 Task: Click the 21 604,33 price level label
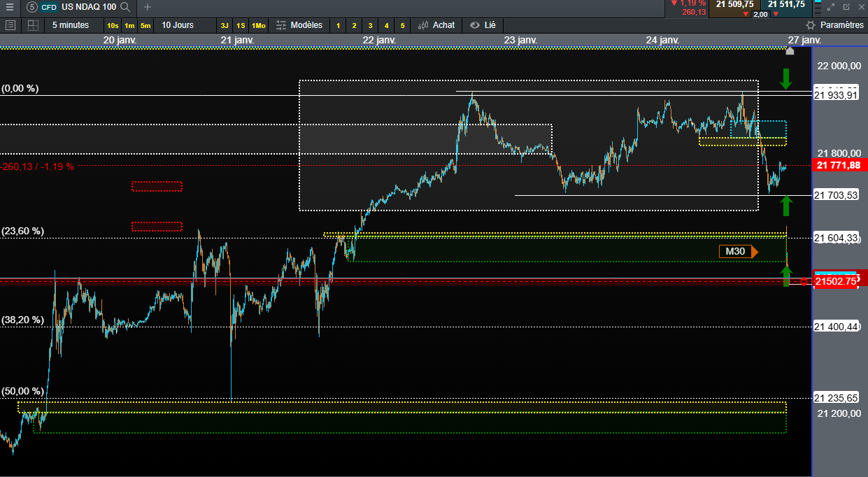836,239
